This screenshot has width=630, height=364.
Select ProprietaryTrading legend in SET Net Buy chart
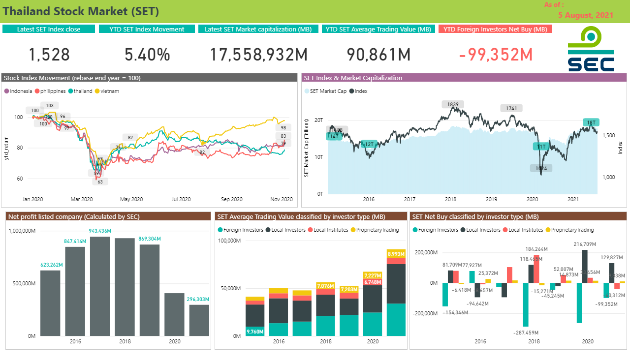(569, 230)
